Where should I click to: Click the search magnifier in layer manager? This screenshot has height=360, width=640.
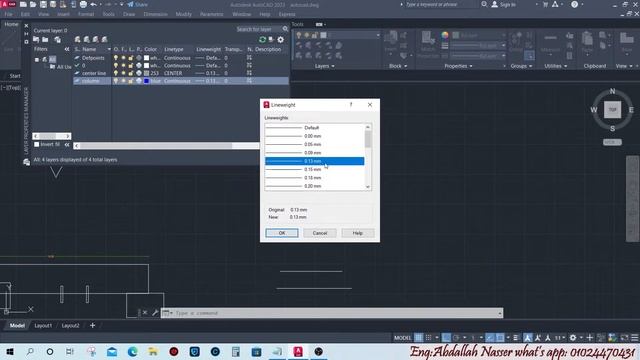285,29
